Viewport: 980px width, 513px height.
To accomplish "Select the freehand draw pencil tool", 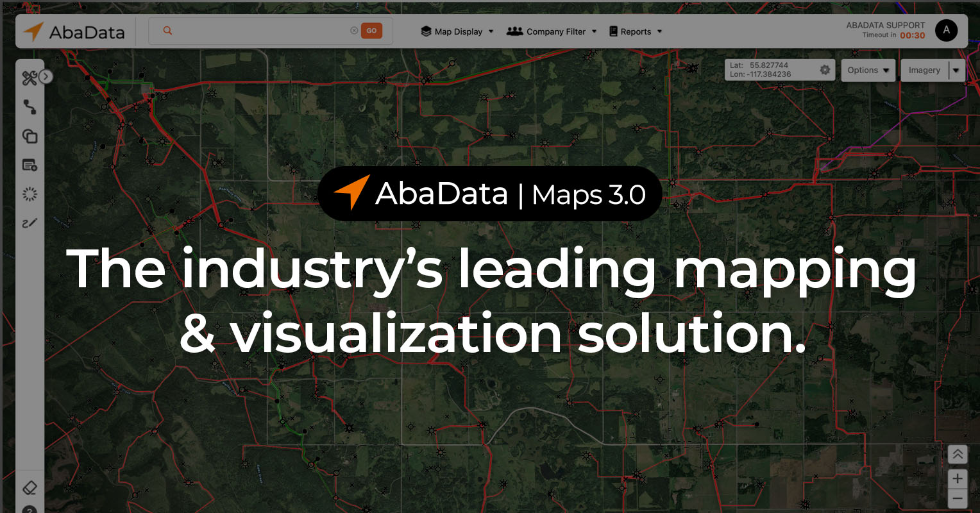I will click(30, 223).
